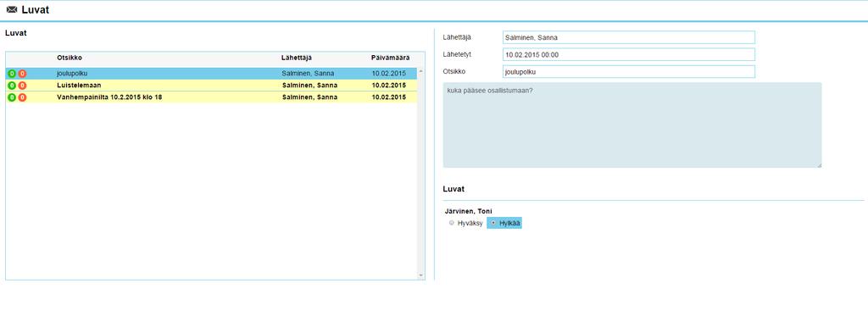Select the Hyväksy radio button
The width and height of the screenshot is (868, 322).
click(452, 223)
